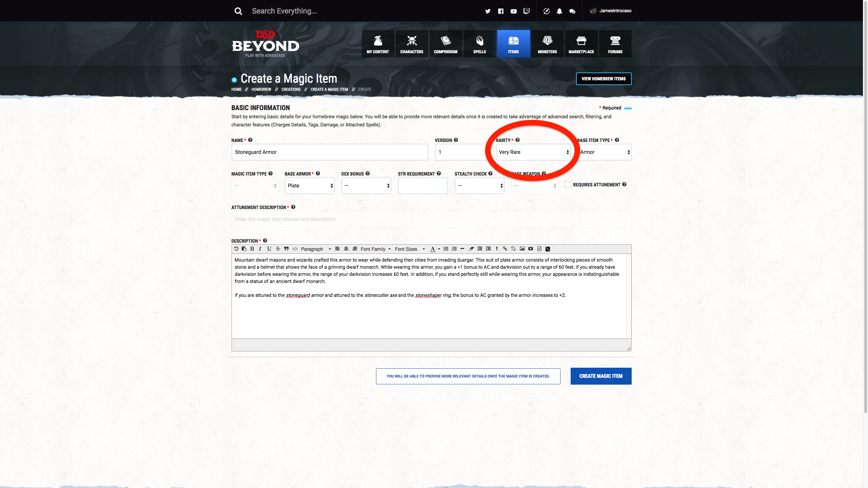Remove link with the broken chain icon

[513, 249]
